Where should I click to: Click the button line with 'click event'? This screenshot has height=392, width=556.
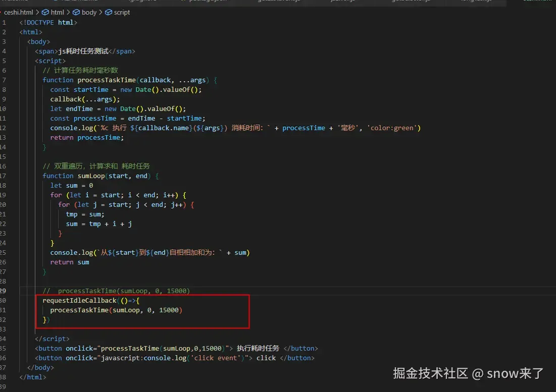[x=174, y=358]
